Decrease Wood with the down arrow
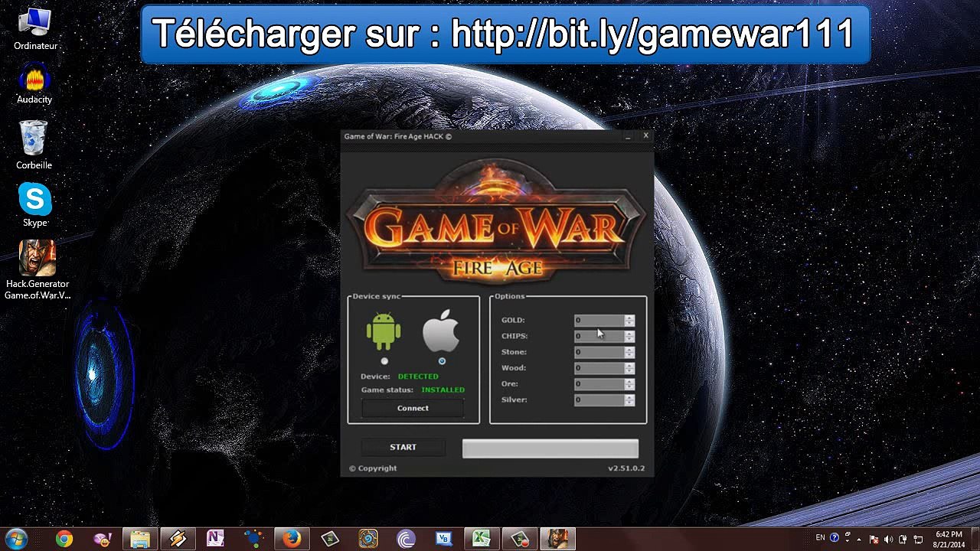This screenshot has width=980, height=551. point(629,371)
